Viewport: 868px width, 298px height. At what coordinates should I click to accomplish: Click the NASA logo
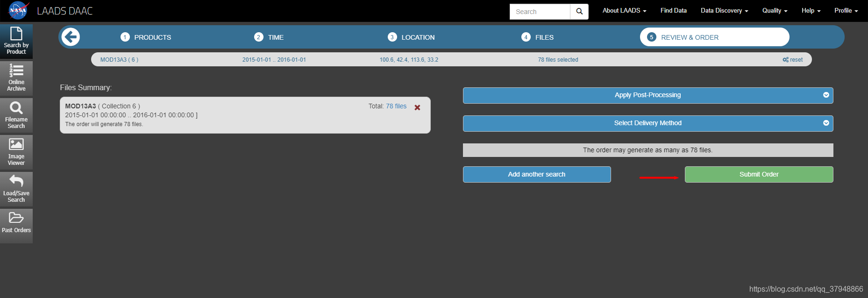19,10
